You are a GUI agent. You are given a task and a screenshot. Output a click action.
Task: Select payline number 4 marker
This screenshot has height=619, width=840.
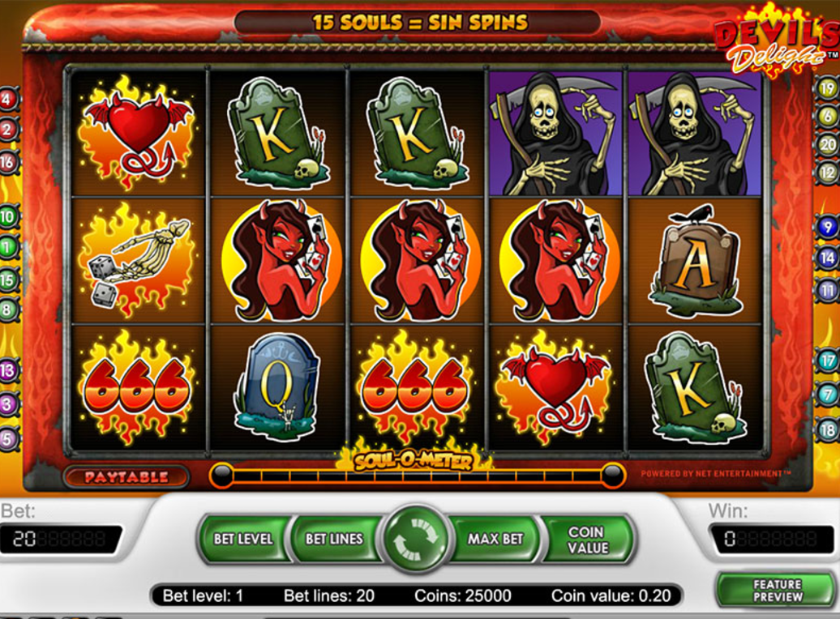pos(7,99)
